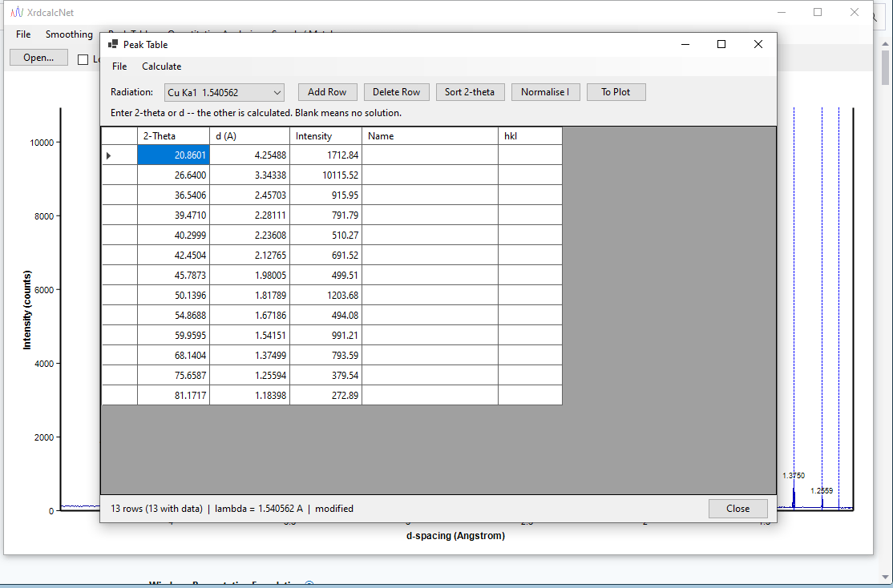Click the hkl column header
Image resolution: width=893 pixels, height=588 pixels.
coord(530,136)
